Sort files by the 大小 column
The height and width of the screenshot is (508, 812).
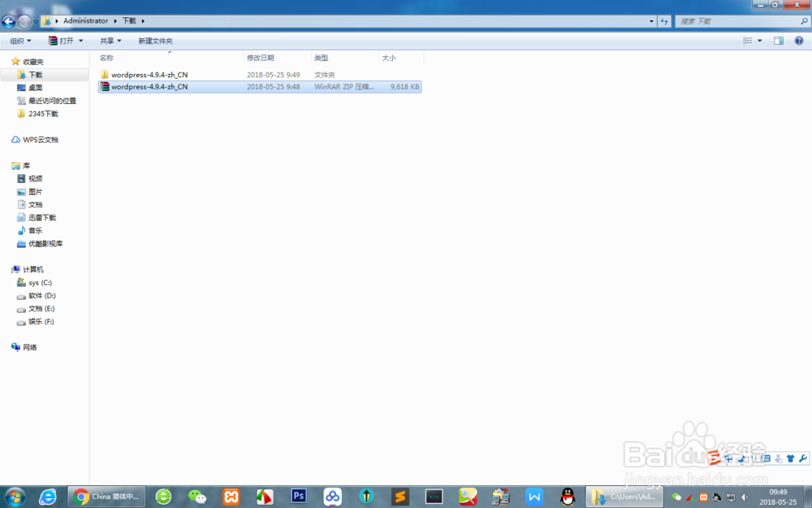tap(401, 58)
